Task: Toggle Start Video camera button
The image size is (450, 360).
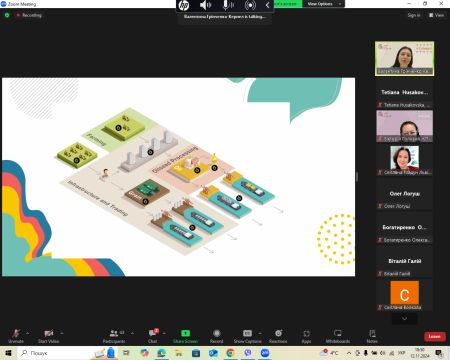Action: coord(48,336)
